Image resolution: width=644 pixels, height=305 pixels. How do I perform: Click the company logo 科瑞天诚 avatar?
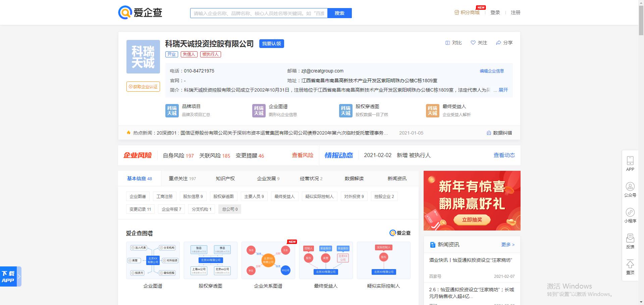tap(143, 57)
